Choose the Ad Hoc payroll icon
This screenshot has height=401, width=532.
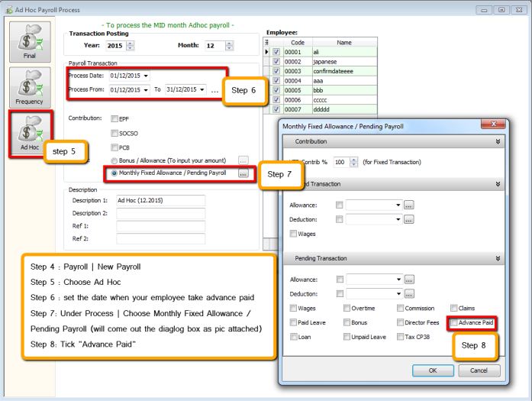click(31, 133)
